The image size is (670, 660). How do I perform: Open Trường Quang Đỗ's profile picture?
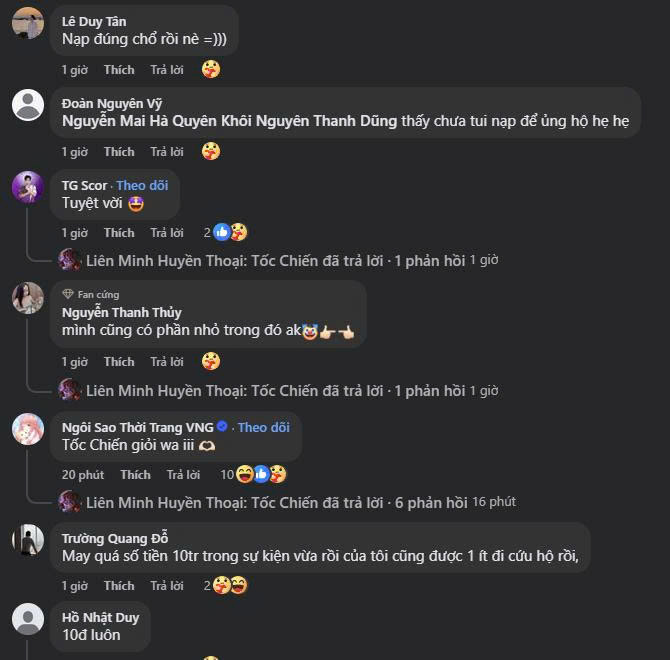tap(28, 540)
